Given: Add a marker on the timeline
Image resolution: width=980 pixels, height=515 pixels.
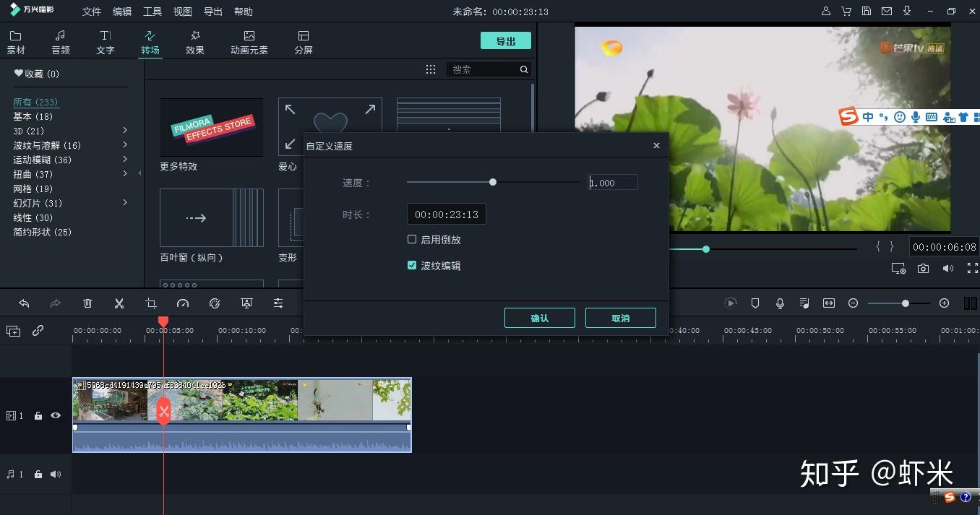Looking at the screenshot, I should pos(755,303).
